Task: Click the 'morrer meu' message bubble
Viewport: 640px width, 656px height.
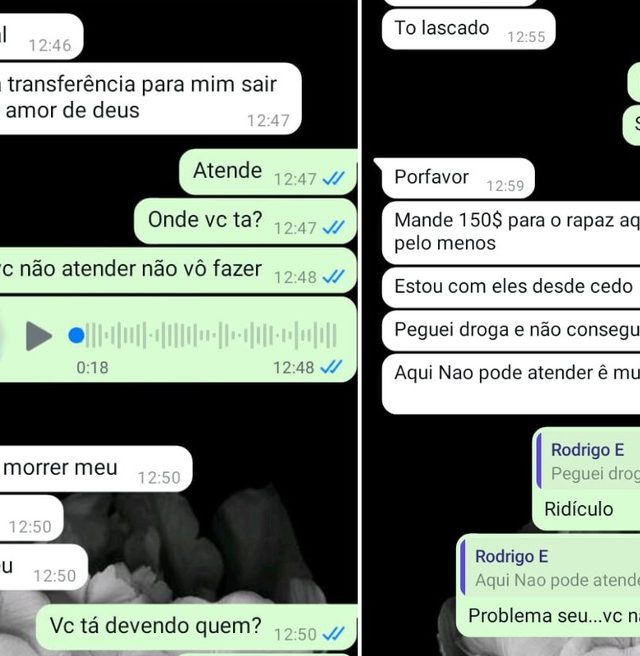Action: (x=96, y=469)
